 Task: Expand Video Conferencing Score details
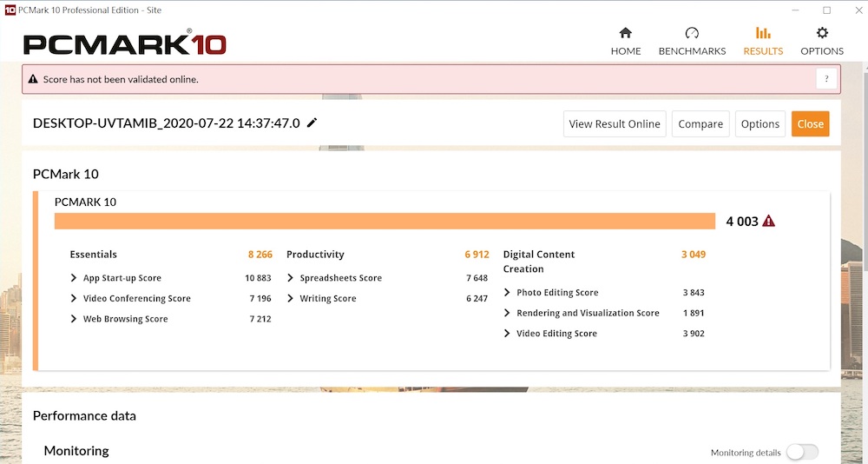tap(73, 298)
